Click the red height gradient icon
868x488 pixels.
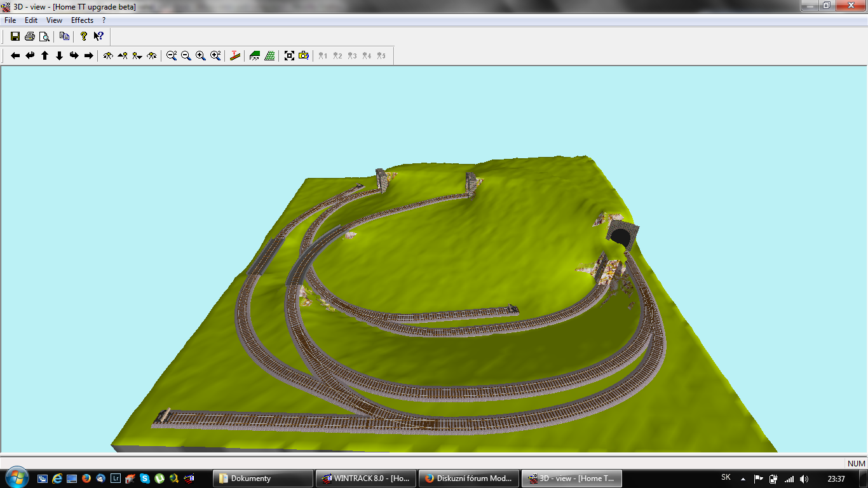(x=235, y=56)
